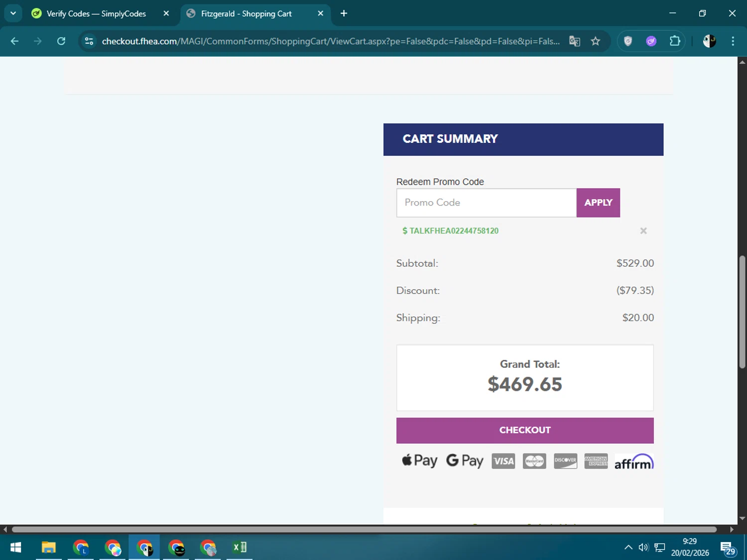Image resolution: width=747 pixels, height=560 pixels.
Task: Open the shield extension icon
Action: click(x=628, y=41)
